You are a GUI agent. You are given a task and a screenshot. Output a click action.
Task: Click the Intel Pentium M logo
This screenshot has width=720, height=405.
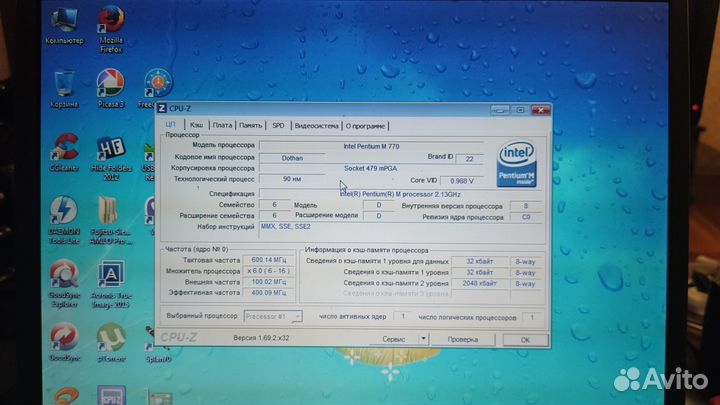517,163
